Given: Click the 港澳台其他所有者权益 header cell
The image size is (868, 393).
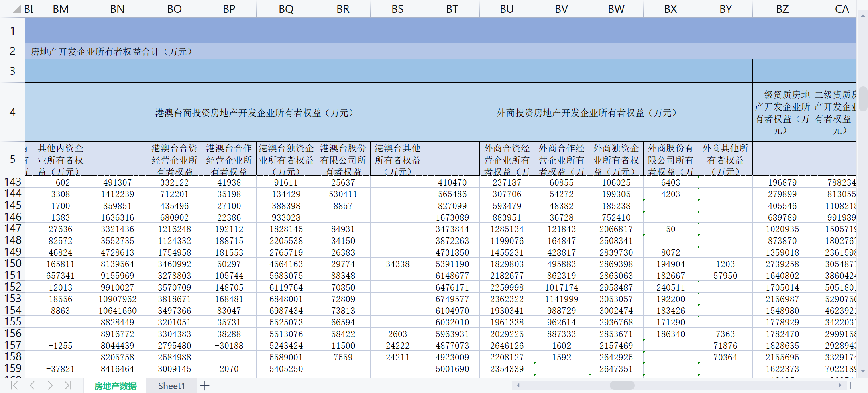Looking at the screenshot, I should [x=398, y=159].
